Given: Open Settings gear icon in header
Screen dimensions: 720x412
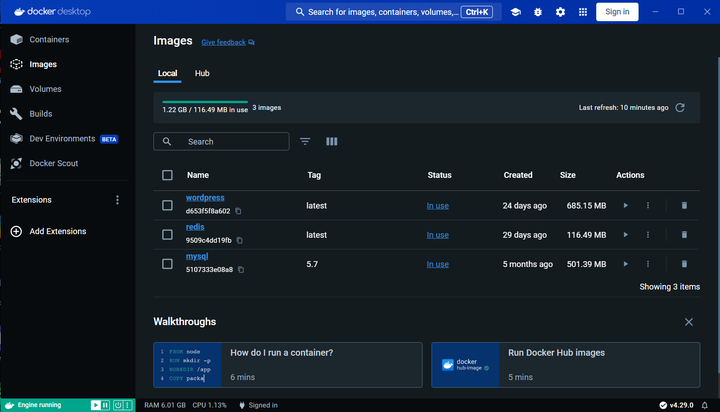Looking at the screenshot, I should pyautogui.click(x=560, y=12).
